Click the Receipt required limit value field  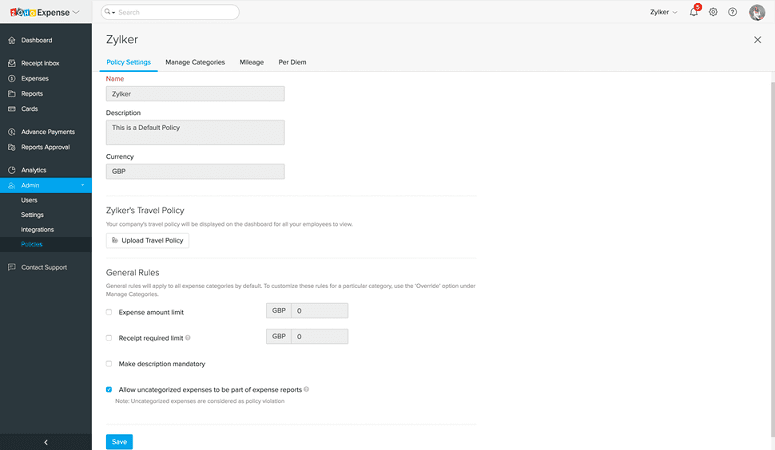coord(319,336)
